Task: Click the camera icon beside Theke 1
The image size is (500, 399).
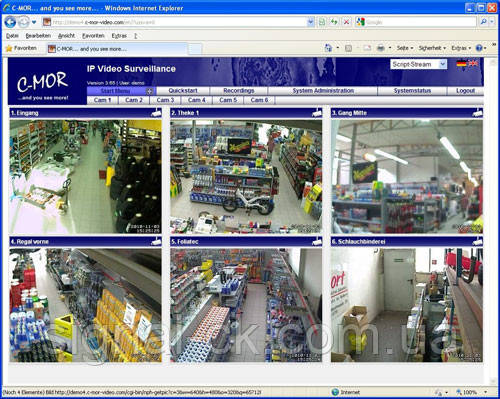Action: [317, 113]
